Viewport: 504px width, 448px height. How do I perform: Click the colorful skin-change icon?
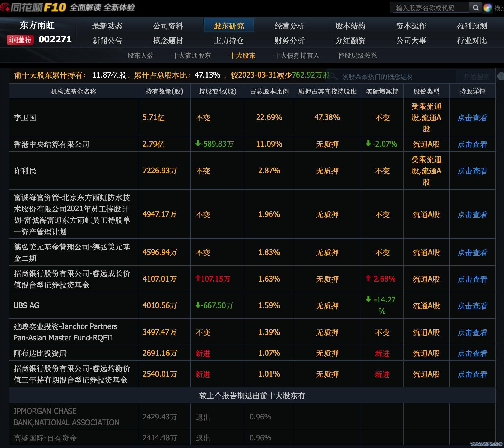pos(487,8)
